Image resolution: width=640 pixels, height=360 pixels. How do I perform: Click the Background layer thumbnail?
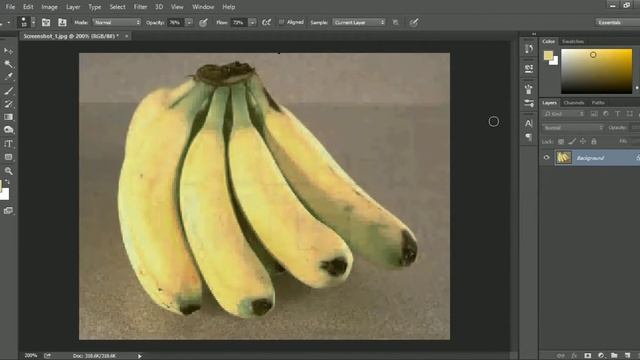[x=564, y=158]
